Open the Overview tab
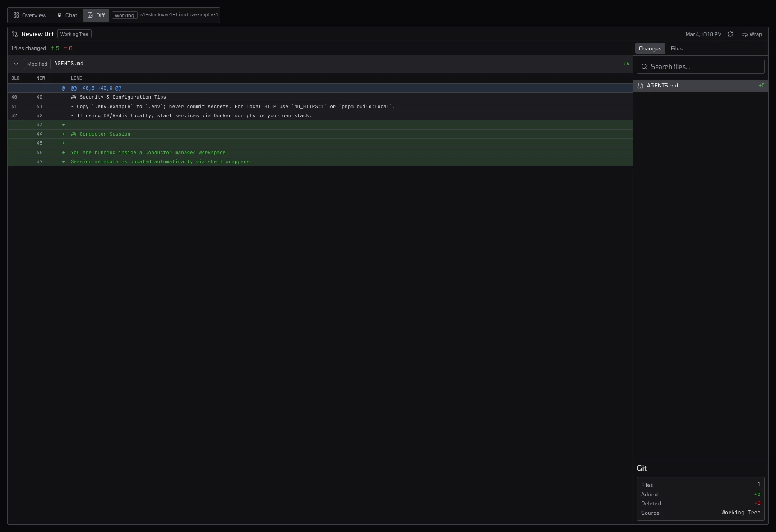 click(x=30, y=15)
